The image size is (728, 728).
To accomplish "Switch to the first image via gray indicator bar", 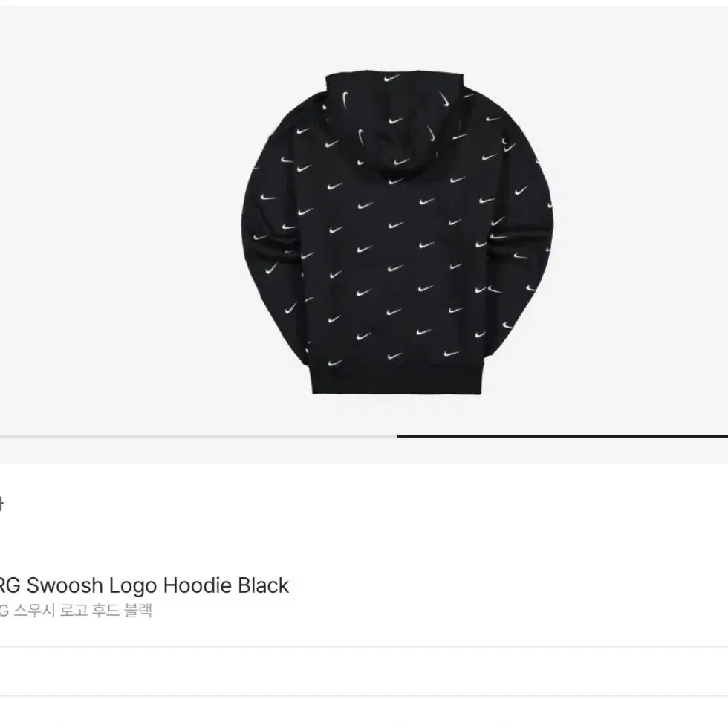I will click(x=198, y=437).
